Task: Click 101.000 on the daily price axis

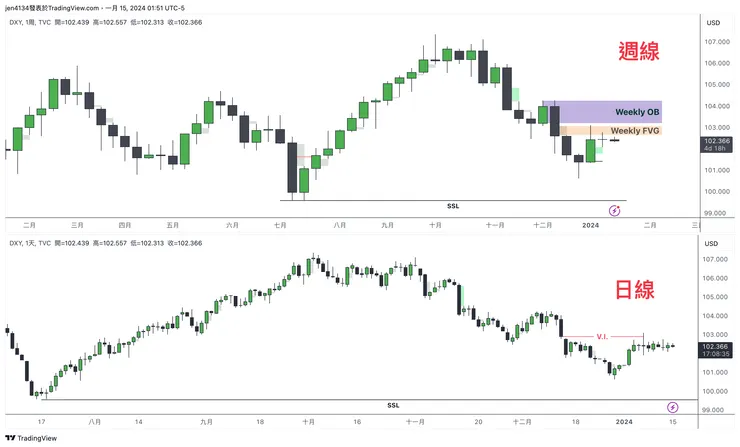Action: [715, 372]
